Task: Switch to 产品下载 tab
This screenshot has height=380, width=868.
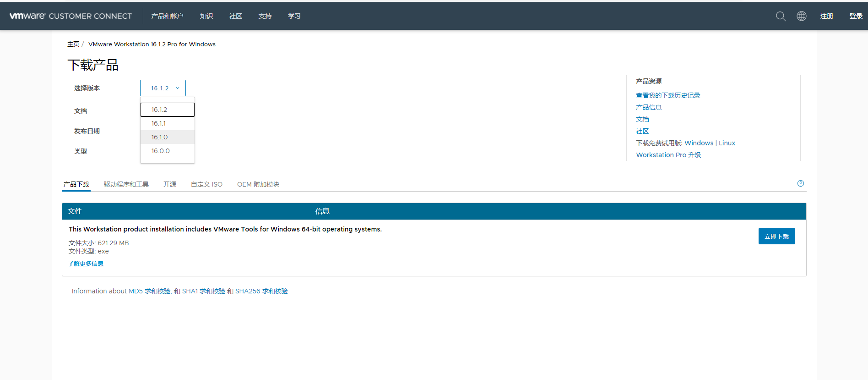Action: pos(76,184)
